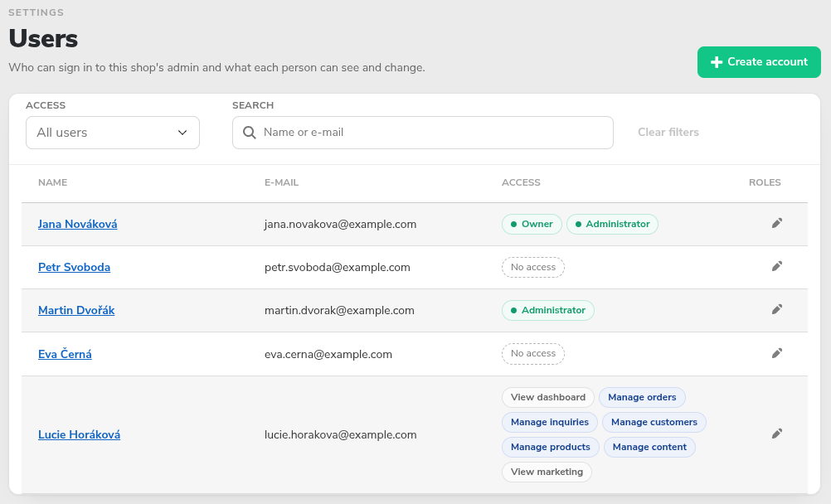Click Martin Dvořák's Administrator badge
This screenshot has width=831, height=504.
click(548, 311)
